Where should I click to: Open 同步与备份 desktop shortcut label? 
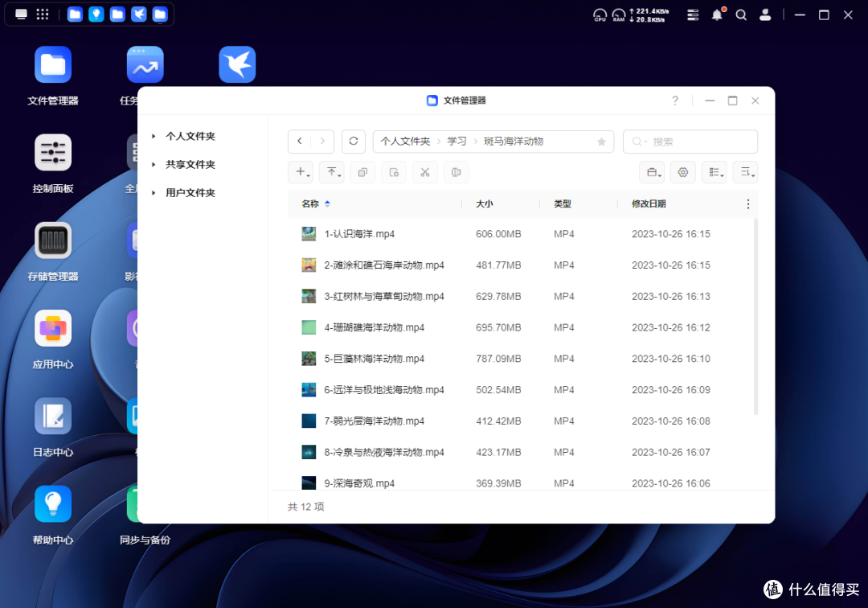145,540
